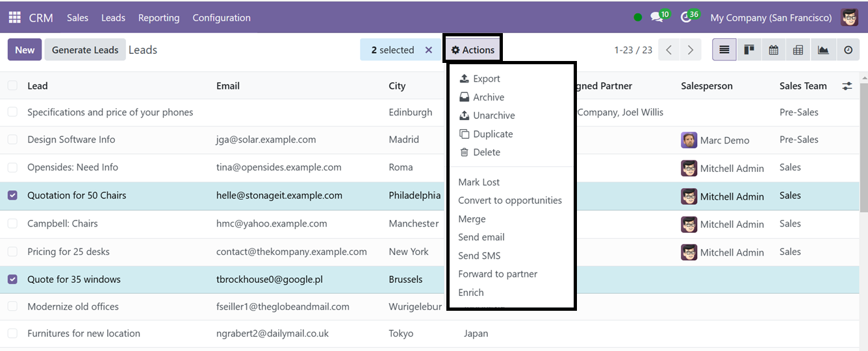This screenshot has height=351, width=868.
Task: Switch to Activity view
Action: point(848,50)
